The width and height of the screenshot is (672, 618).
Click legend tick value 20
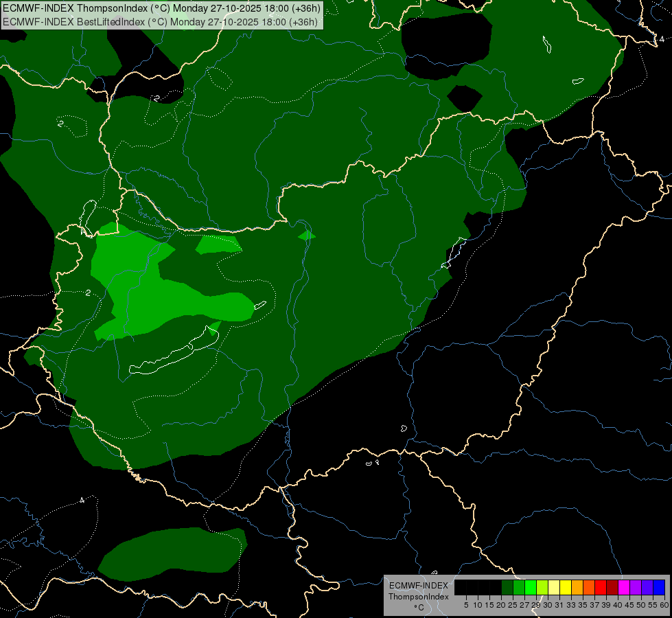pyautogui.click(x=501, y=605)
